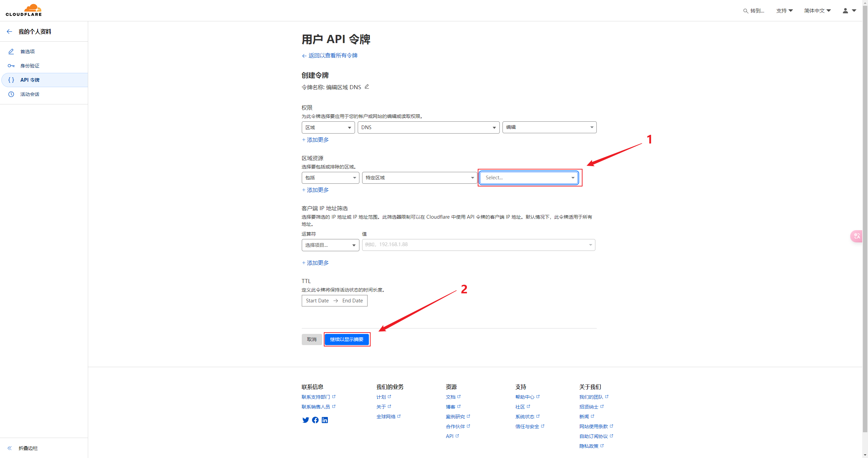Click the IP address value input field

[475, 245]
